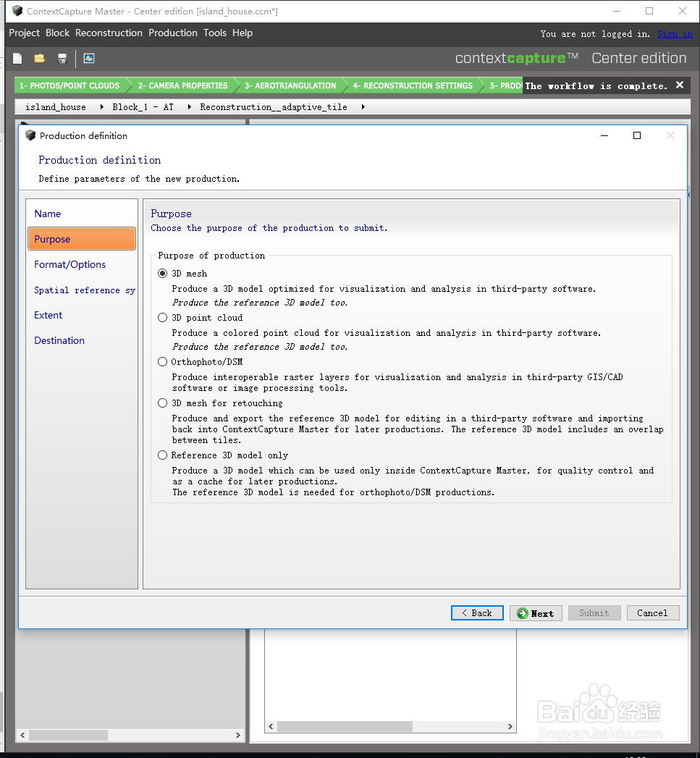Viewport: 700px width, 758px height.
Task: Click right arrow of the right panel scrollbar
Action: (510, 727)
